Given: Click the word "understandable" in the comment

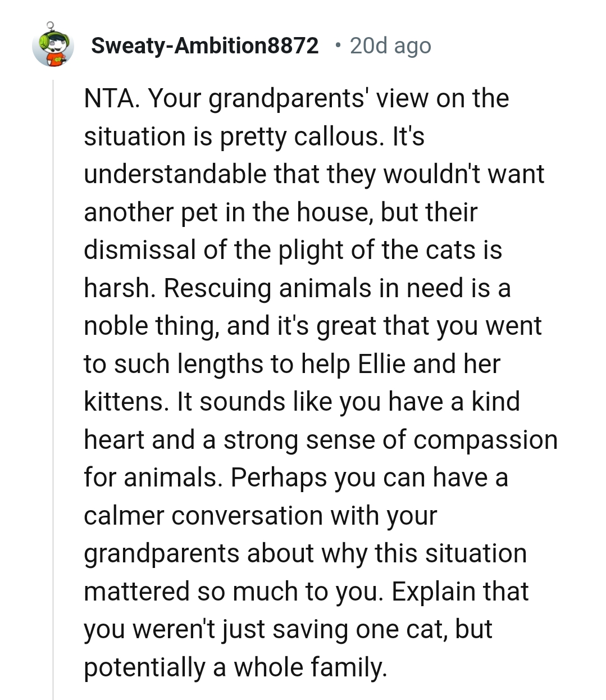Looking at the screenshot, I should [174, 174].
